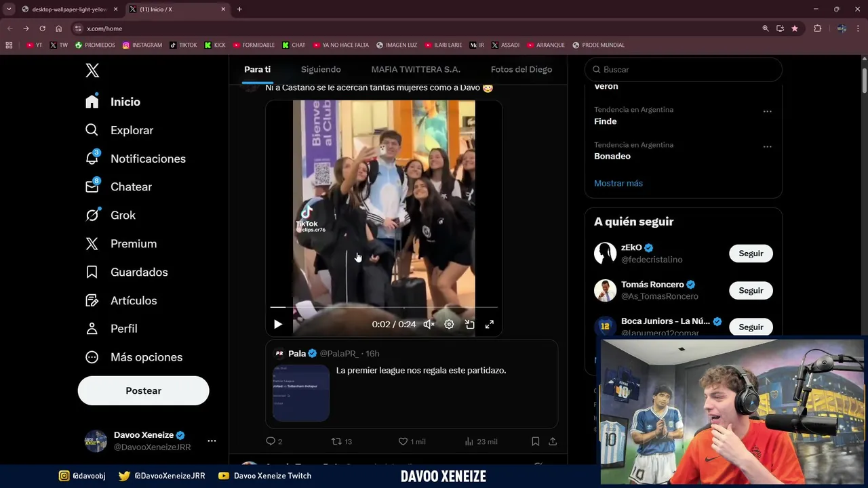Open Guardados bookmarks
The width and height of the screenshot is (868, 488).
click(x=126, y=272)
